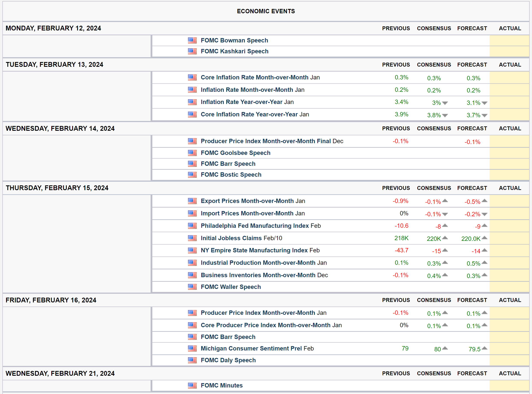Viewport: 532px width, 394px height.
Task: Click the US flag next to FOMC Kashkari Speech
Action: [192, 51]
